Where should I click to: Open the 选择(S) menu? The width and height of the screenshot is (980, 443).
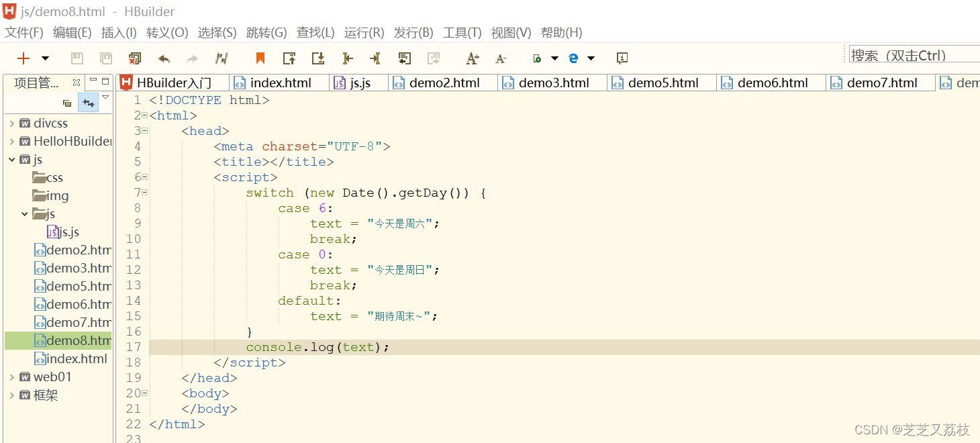tap(217, 32)
